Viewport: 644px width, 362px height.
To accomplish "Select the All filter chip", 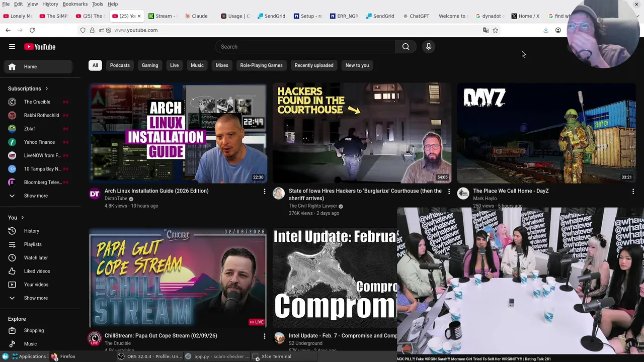I will [95, 65].
